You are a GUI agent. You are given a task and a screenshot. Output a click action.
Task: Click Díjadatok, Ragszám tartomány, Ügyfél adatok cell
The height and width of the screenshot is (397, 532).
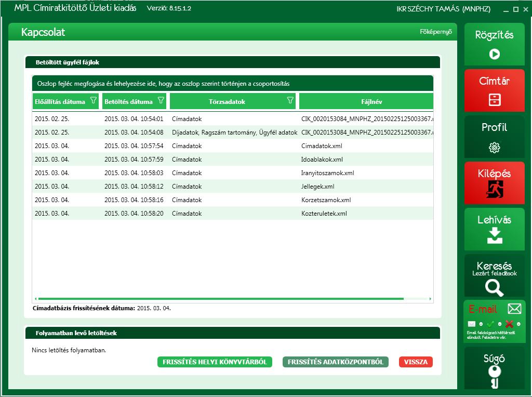234,133
